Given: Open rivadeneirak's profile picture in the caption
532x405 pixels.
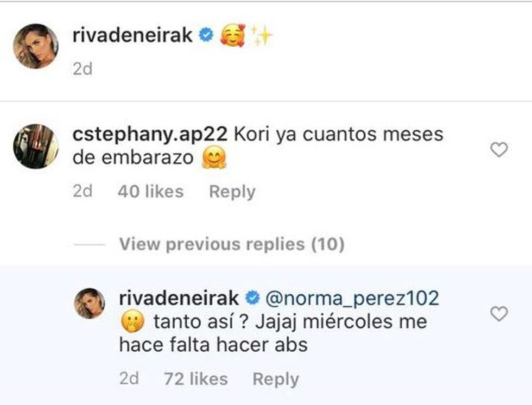Looking at the screenshot, I should (35, 46).
